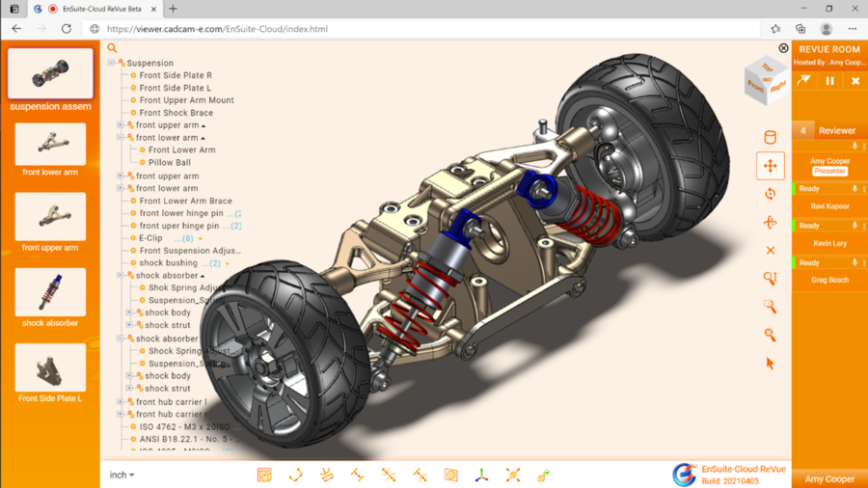Open the inch units dropdown

click(122, 474)
